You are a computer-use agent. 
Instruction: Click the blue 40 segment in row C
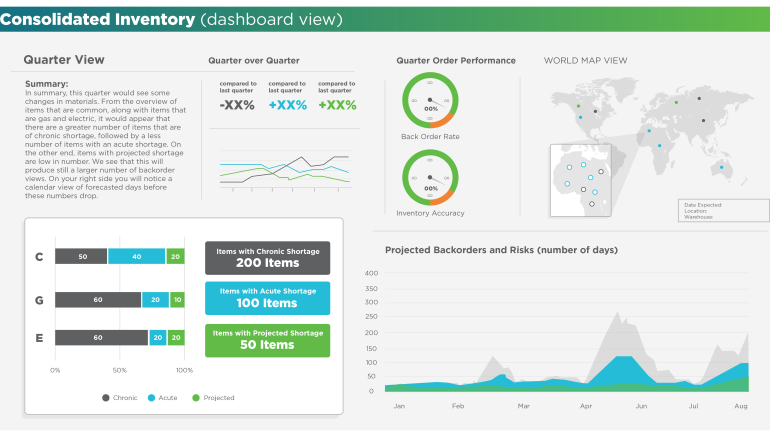[x=136, y=257]
